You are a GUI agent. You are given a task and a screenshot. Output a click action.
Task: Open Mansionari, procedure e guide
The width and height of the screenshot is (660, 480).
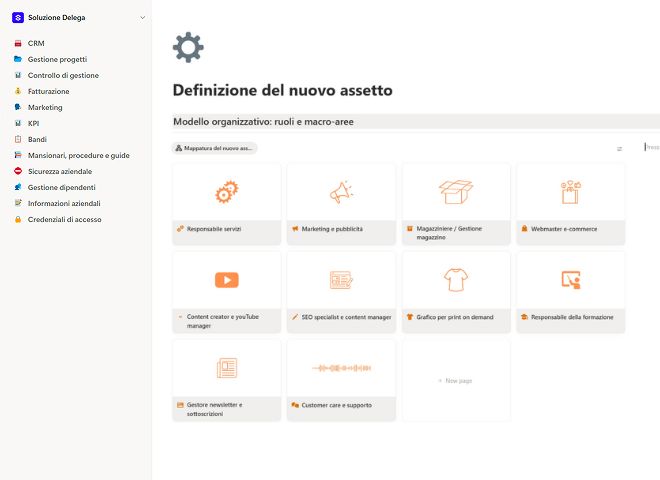click(x=79, y=155)
